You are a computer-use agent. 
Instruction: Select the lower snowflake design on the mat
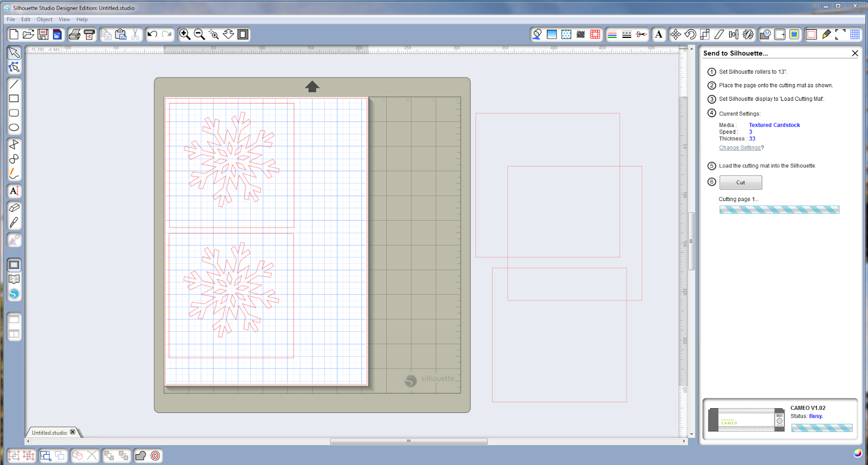pyautogui.click(x=231, y=290)
